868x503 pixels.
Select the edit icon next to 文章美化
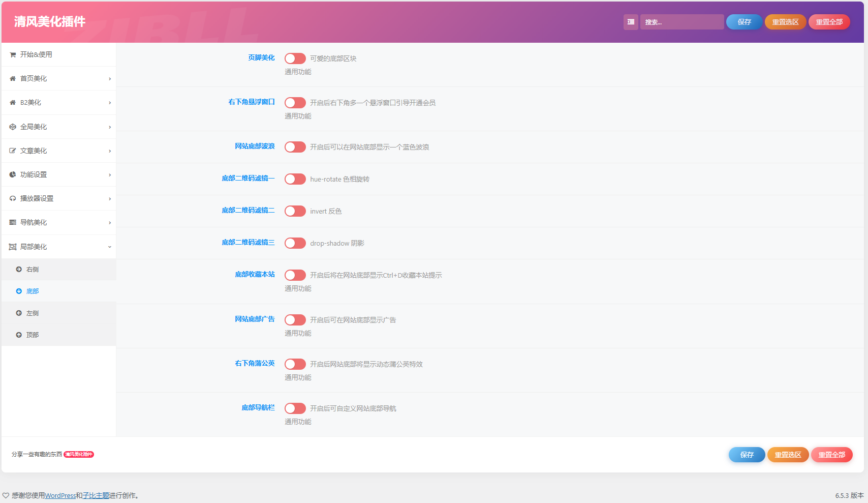[x=13, y=151]
